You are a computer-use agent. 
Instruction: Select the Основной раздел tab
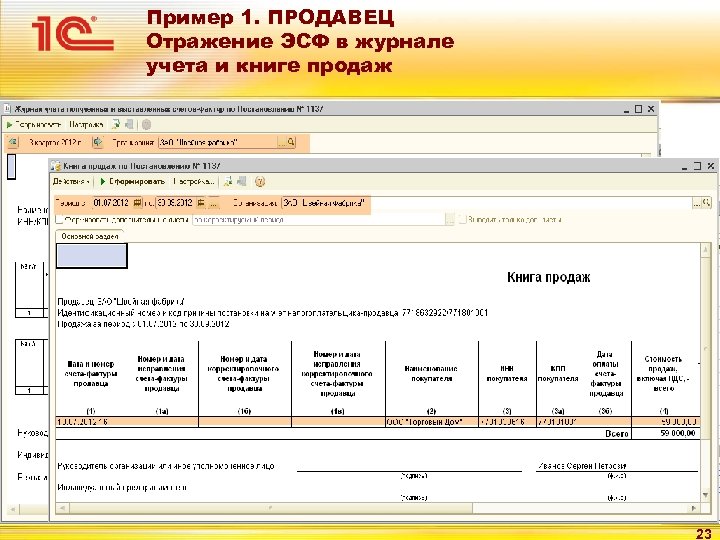90,236
